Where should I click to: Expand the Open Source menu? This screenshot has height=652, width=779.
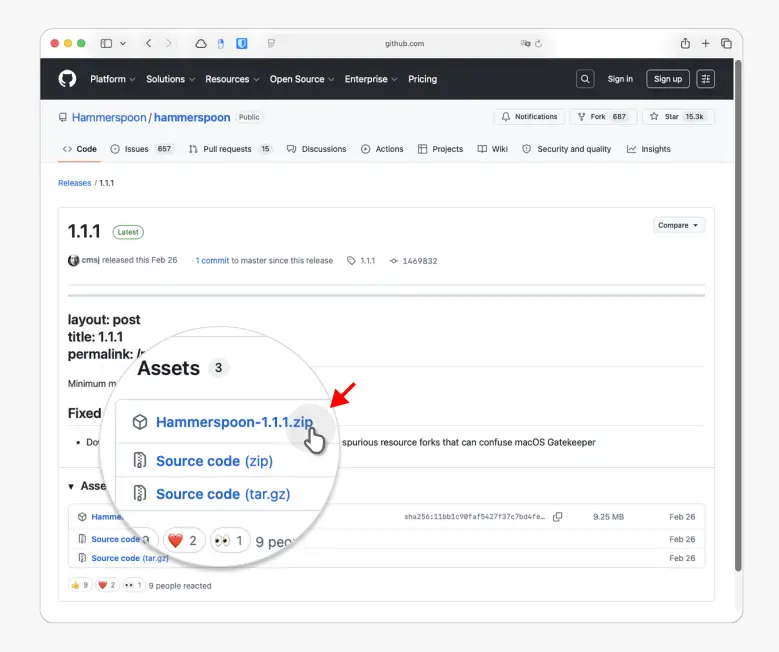pyautogui.click(x=302, y=79)
